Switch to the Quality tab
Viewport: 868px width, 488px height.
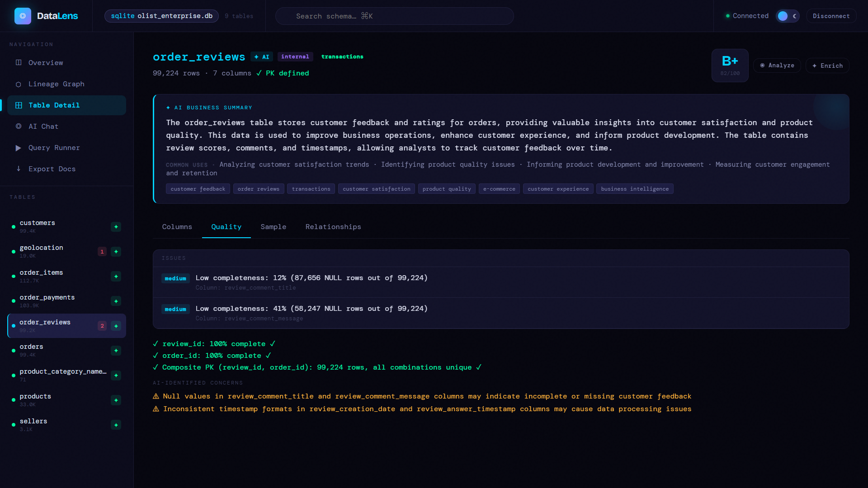(226, 227)
